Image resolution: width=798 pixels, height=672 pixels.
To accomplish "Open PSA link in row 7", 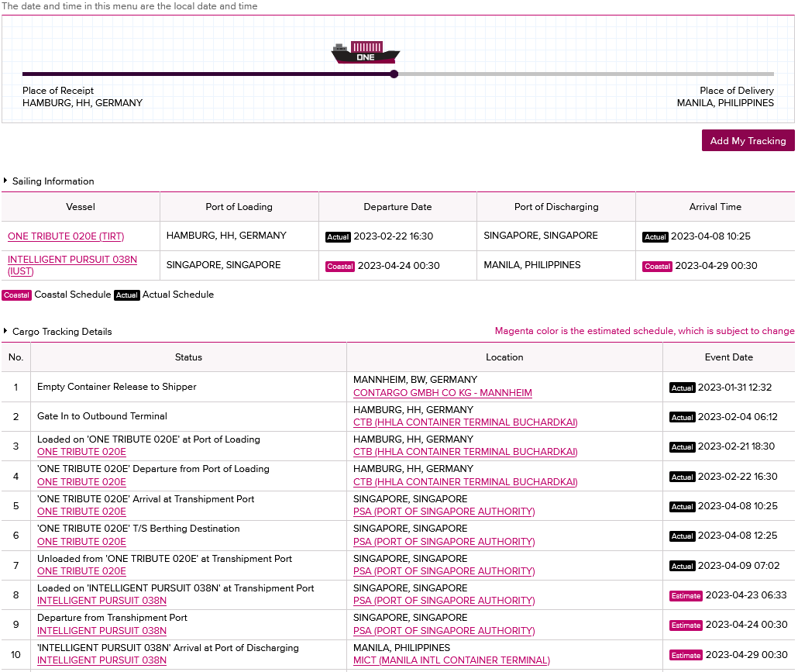I will (444, 571).
